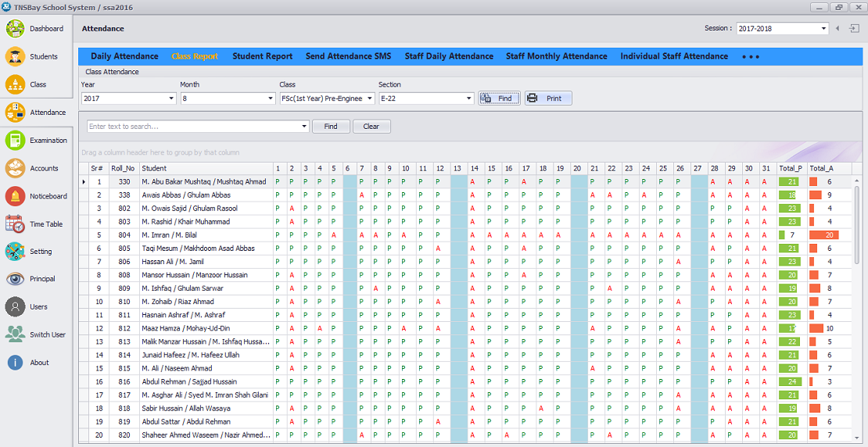The height and width of the screenshot is (447, 868).
Task: Open the Switch User icon
Action: (16, 334)
